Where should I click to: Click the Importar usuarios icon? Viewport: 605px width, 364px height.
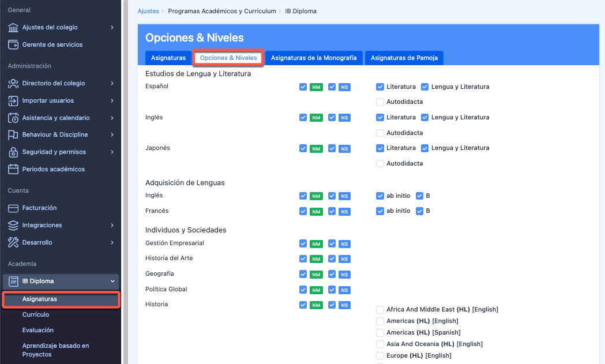[x=13, y=101]
